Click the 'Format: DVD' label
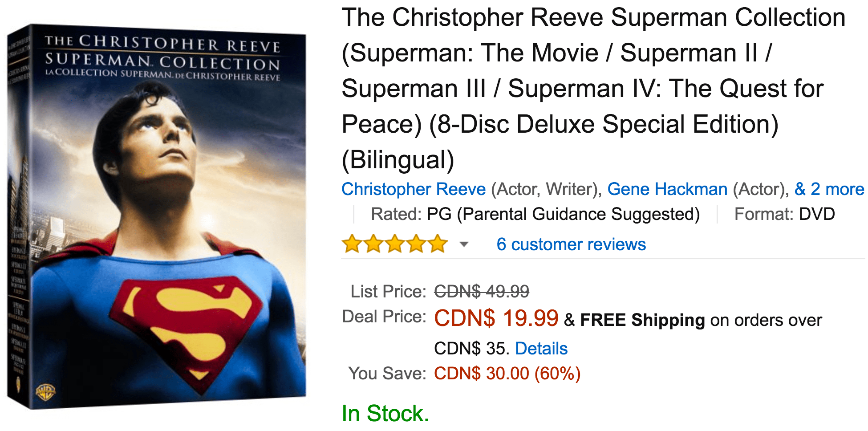Screen dimensions: 868x431 click(x=784, y=214)
